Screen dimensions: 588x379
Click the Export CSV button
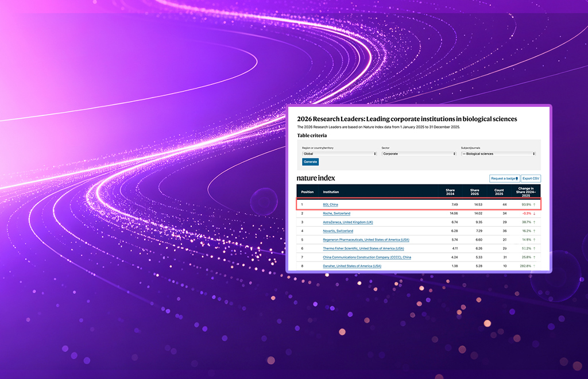531,179
